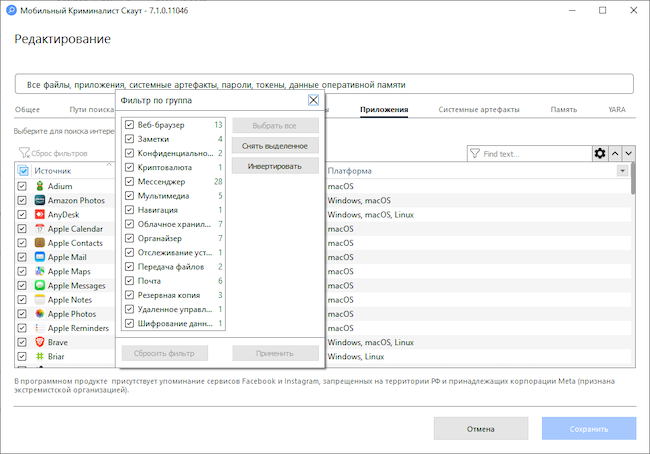Toggle select-all checkbox in Источник header
Viewport: 650px width, 454px height.
(23, 170)
